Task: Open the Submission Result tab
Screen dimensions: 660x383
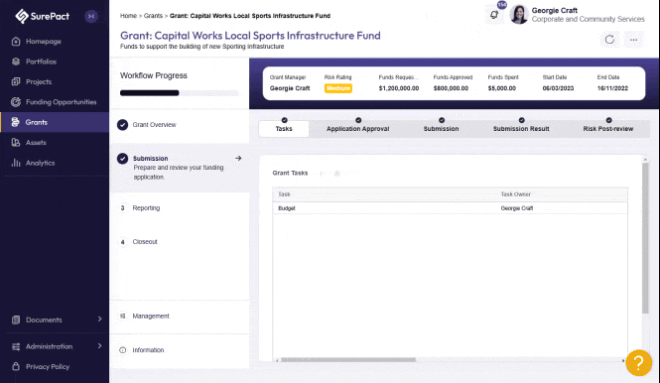Action: tap(521, 128)
